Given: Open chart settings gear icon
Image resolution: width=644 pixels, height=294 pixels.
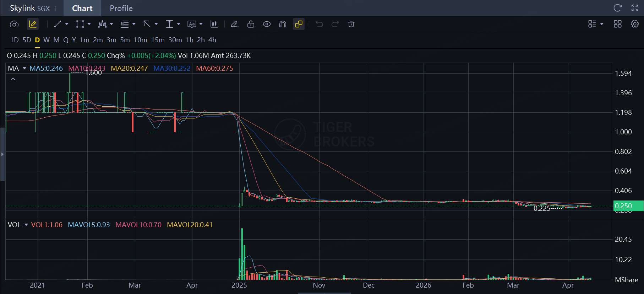Looking at the screenshot, I should pyautogui.click(x=635, y=24).
